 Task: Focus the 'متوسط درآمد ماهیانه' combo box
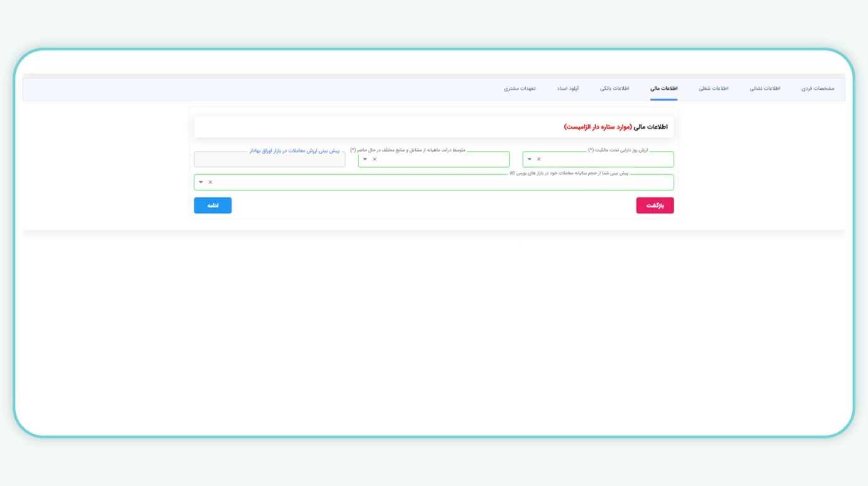point(440,160)
